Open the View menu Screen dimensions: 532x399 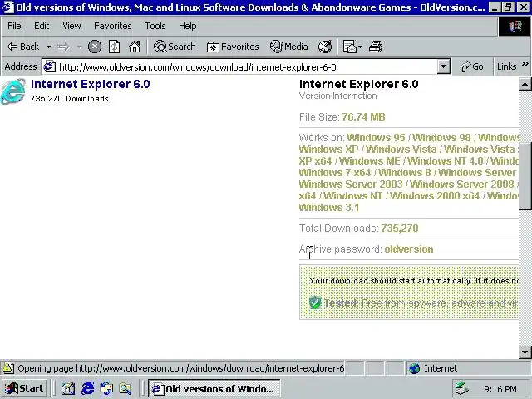[71, 26]
